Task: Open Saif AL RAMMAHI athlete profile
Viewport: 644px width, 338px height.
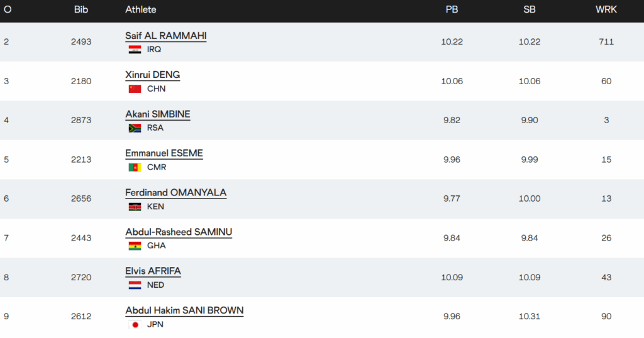Action: (166, 36)
